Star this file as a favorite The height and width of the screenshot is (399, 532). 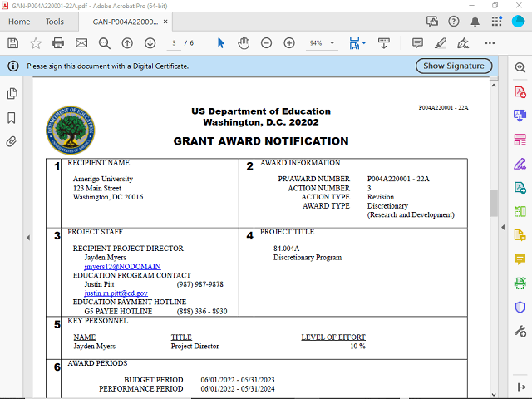pos(36,42)
